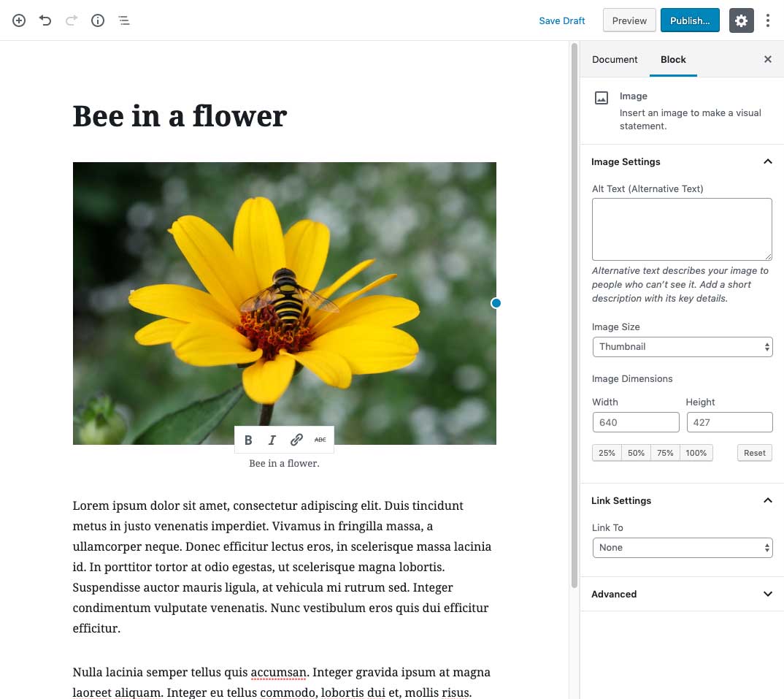Viewport: 784px width, 699px height.
Task: Open the Image Size dropdown
Action: 682,346
